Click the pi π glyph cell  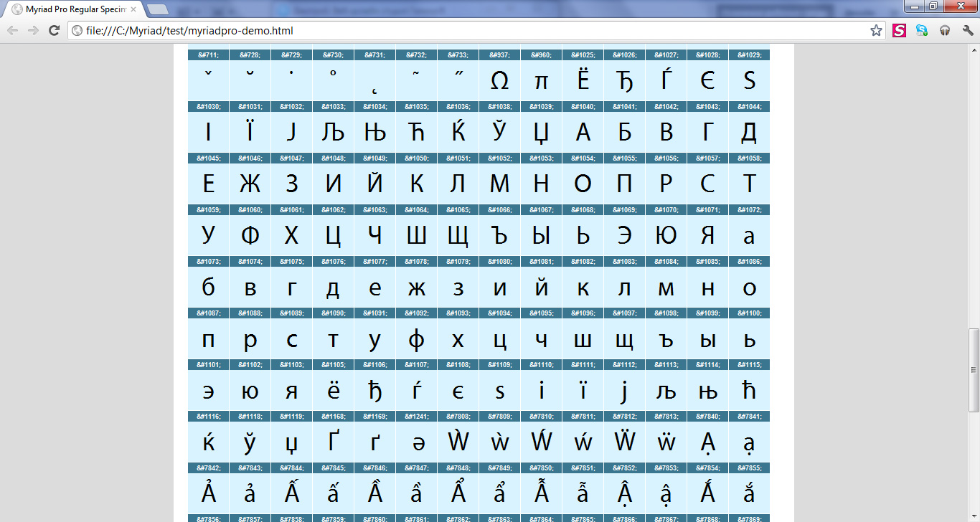click(x=542, y=81)
